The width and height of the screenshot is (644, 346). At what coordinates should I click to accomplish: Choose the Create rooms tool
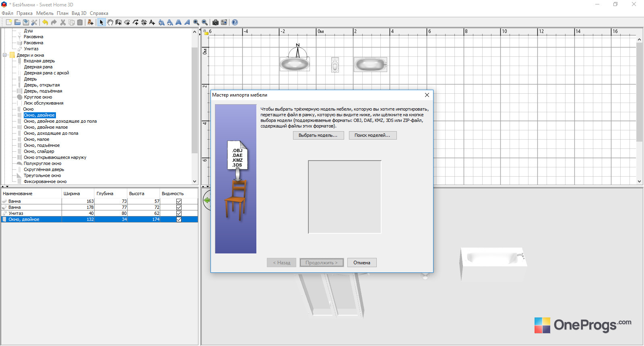point(127,23)
